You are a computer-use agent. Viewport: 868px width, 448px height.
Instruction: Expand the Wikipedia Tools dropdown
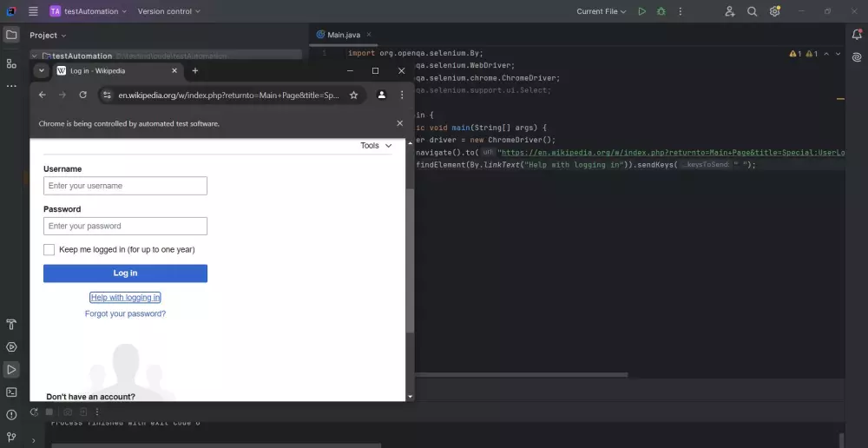(x=377, y=146)
